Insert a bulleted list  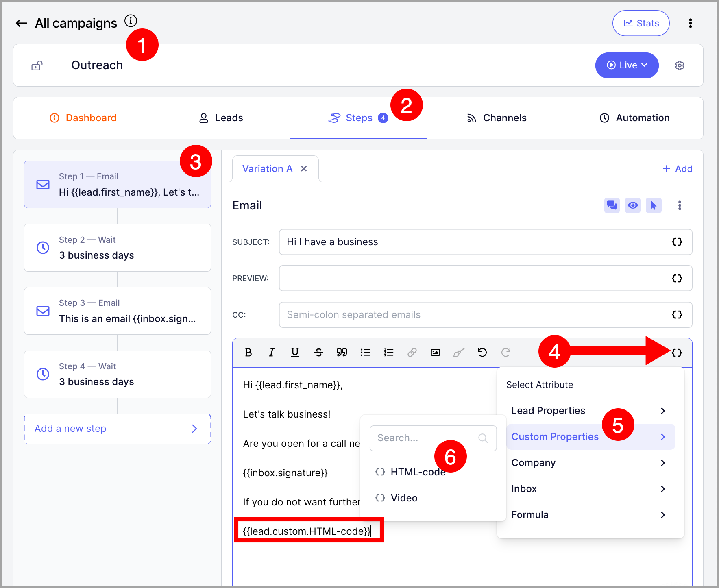click(365, 353)
